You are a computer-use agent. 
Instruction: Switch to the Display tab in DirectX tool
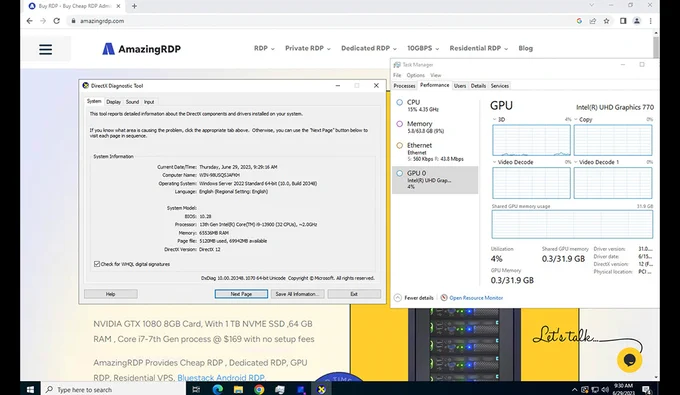click(113, 102)
